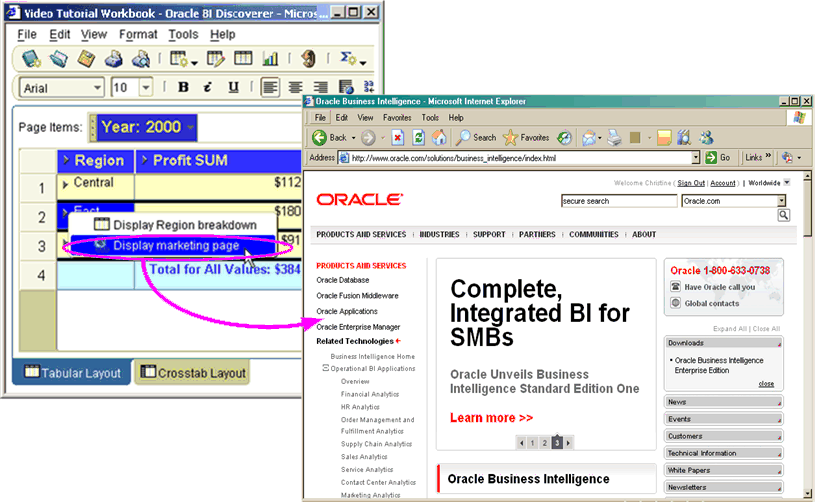
Task: Click the face profile icon in Discoverer toolbar
Action: click(309, 59)
